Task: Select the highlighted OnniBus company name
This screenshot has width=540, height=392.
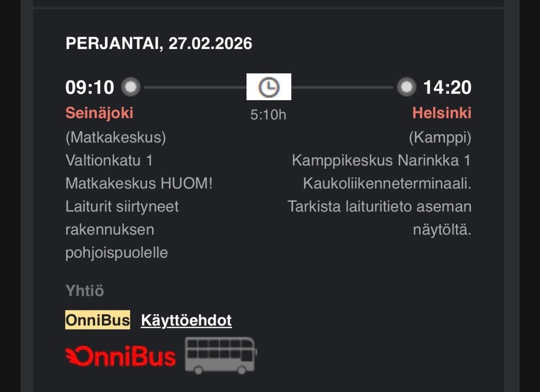Action: (98, 321)
